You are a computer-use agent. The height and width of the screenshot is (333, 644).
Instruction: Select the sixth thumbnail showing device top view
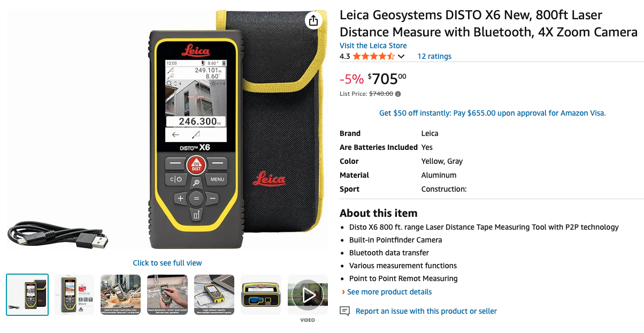(260, 294)
